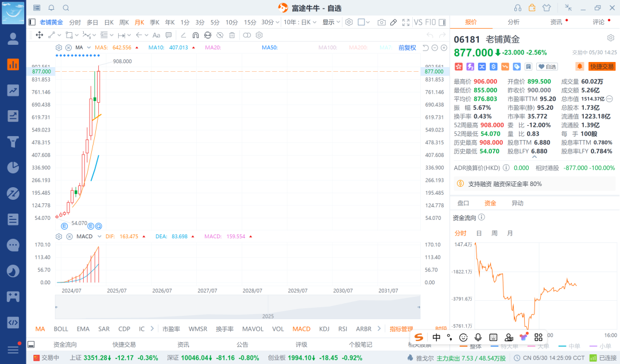Select the BOLL indicator
620x364 pixels.
click(x=61, y=329)
